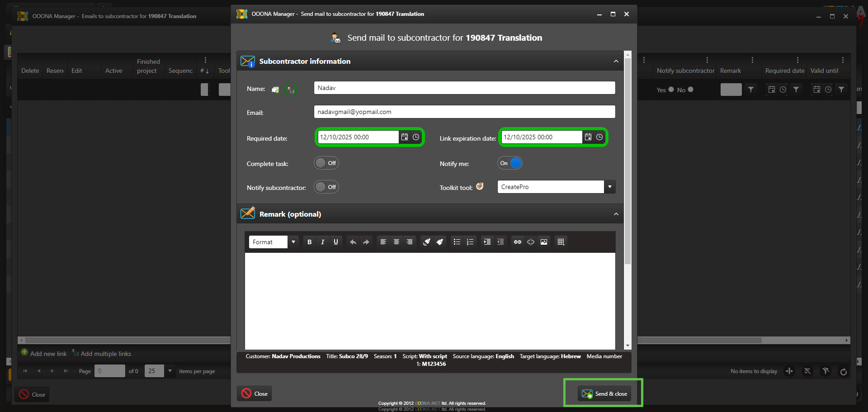
Task: Undo the last edit in the remark editor
Action: [353, 242]
